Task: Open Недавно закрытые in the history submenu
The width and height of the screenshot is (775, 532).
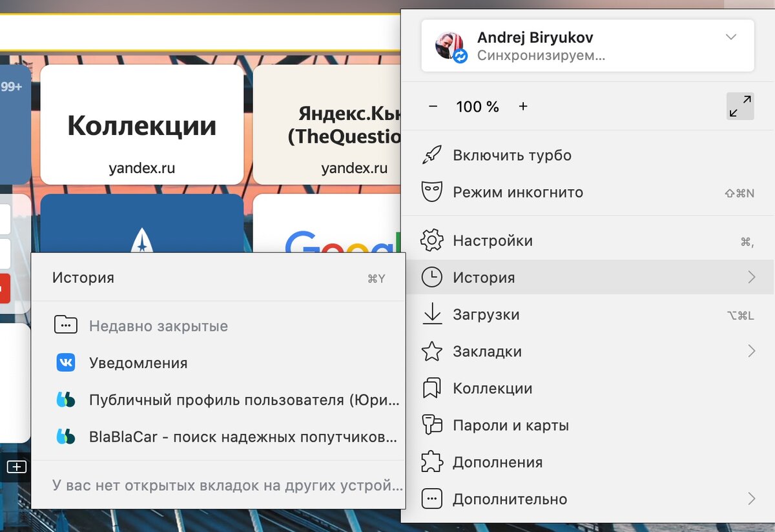Action: (x=218, y=325)
